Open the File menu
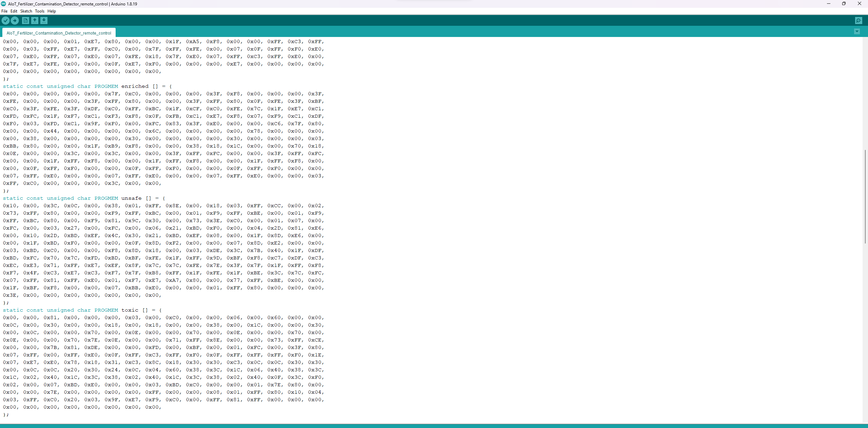 coord(4,11)
